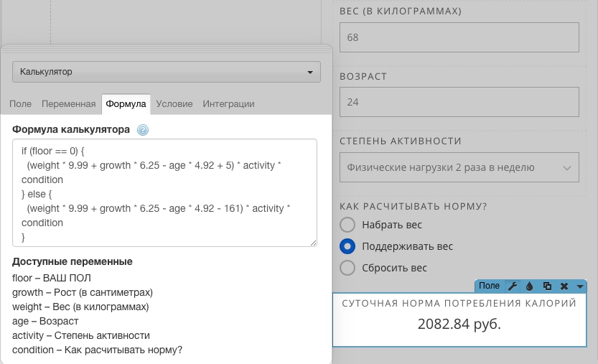Open the Степень активности dropdown
The image size is (598, 364).
[x=459, y=167]
